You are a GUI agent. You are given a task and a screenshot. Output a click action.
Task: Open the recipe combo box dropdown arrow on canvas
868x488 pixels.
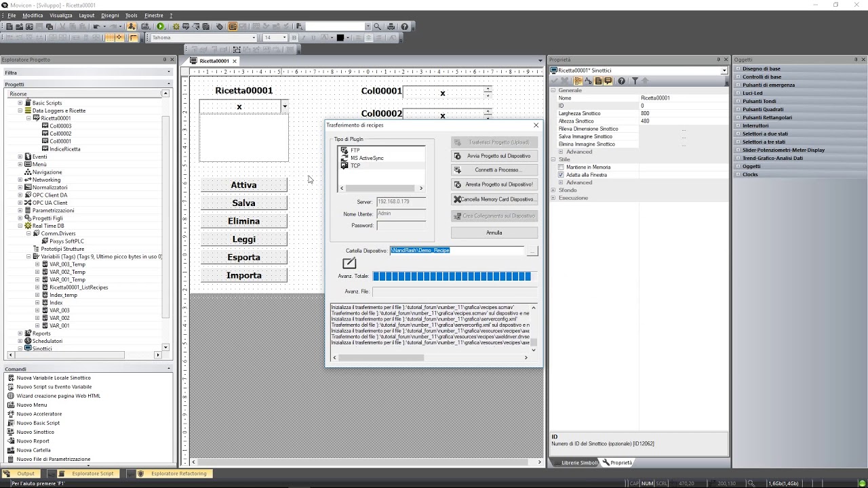285,106
